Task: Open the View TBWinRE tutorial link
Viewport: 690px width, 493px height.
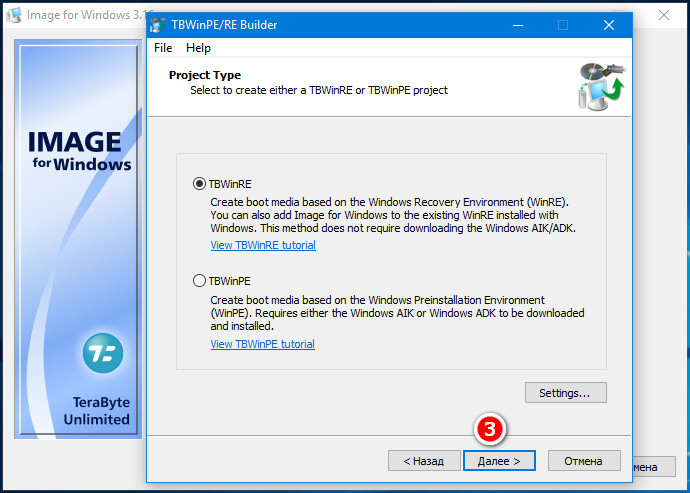Action: click(263, 245)
